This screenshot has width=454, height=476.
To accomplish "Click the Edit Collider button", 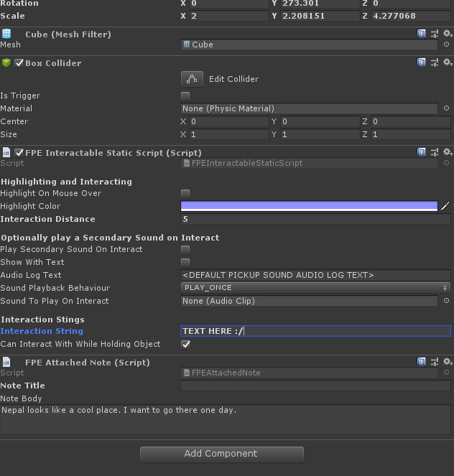I will click(x=192, y=79).
